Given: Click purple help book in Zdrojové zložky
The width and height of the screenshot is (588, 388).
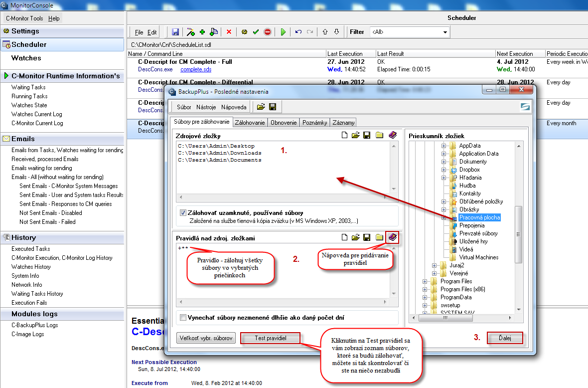Looking at the screenshot, I should [393, 135].
